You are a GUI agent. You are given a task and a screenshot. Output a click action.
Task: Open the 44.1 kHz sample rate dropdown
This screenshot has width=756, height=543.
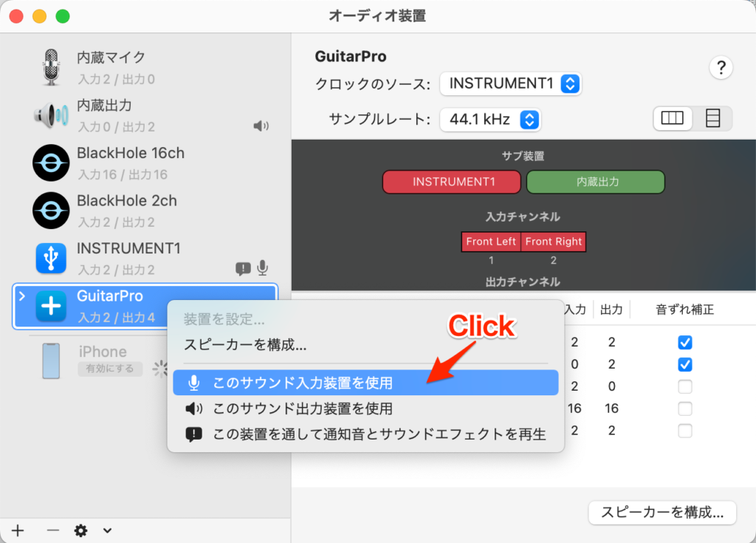(490, 120)
